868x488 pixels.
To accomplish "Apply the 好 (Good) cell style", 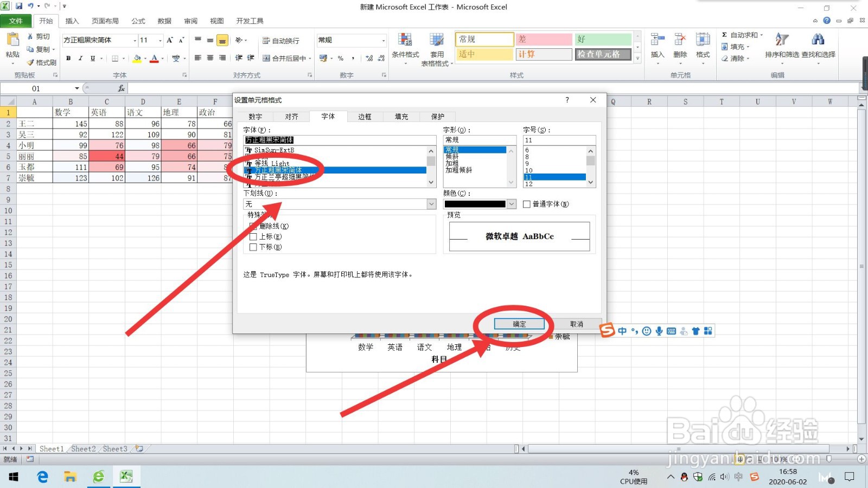I will point(603,39).
